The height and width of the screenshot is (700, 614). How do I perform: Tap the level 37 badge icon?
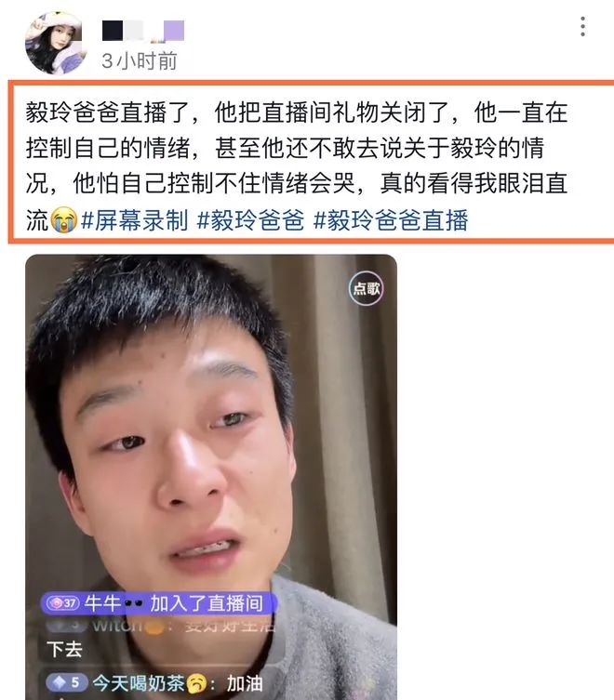click(x=63, y=603)
